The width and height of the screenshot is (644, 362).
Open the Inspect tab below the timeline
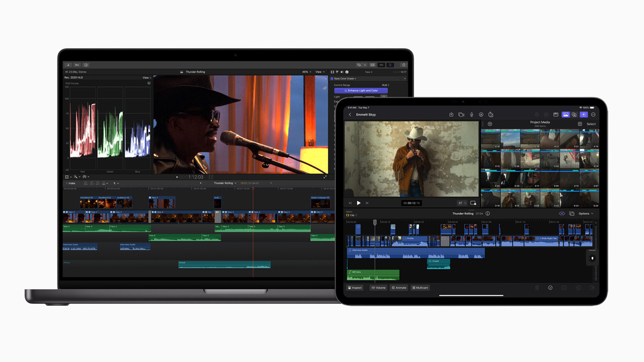(355, 288)
